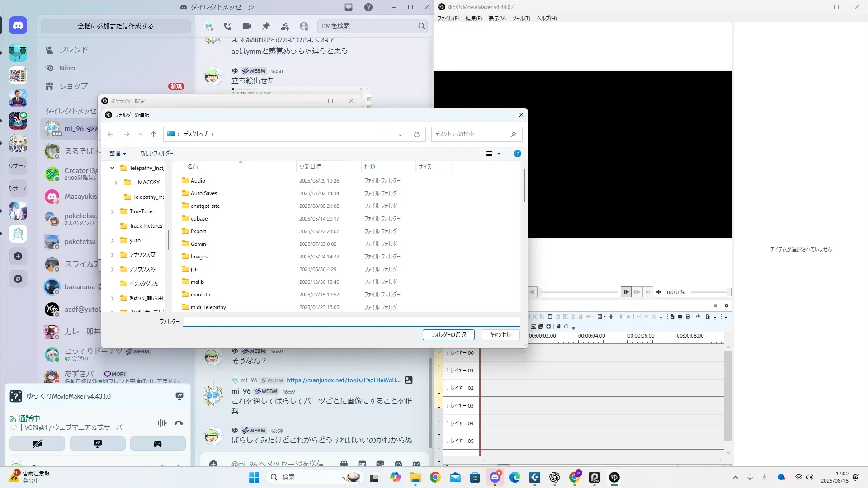Viewport: 868px width, 488px height.
Task: Open pinned messages in Discord
Action: coord(266,26)
